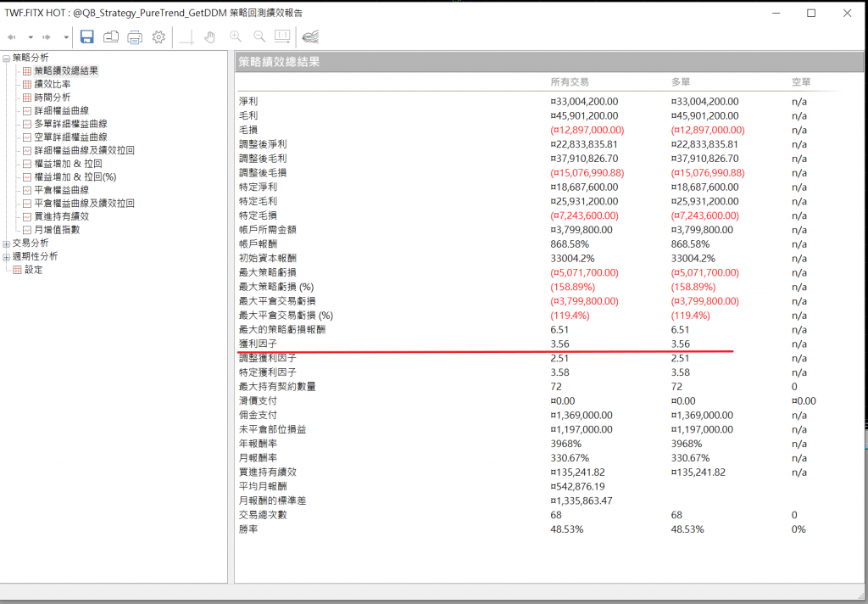The height and width of the screenshot is (604, 868).
Task: Open the 月增值指數 chart item
Action: [x=57, y=229]
